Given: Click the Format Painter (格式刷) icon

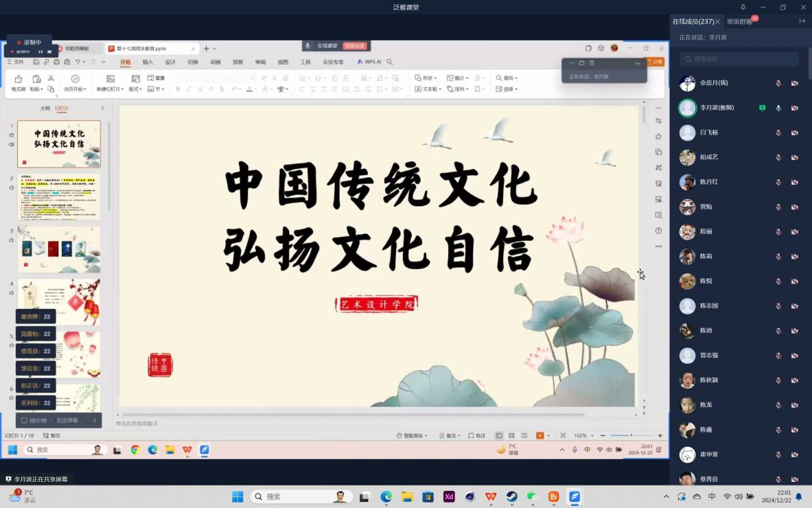Looking at the screenshot, I should pyautogui.click(x=18, y=79).
